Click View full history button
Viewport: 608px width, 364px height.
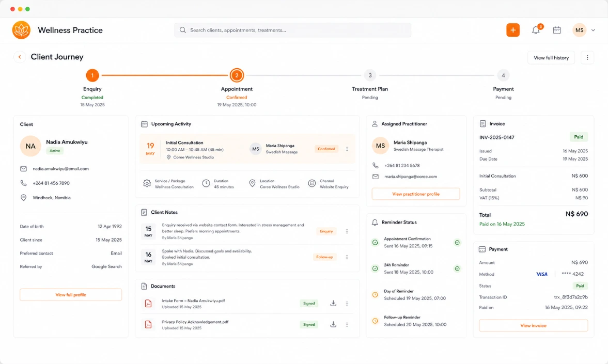point(551,57)
